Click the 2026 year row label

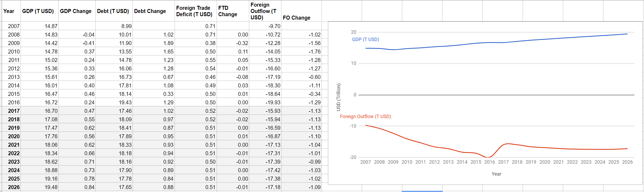point(11,187)
